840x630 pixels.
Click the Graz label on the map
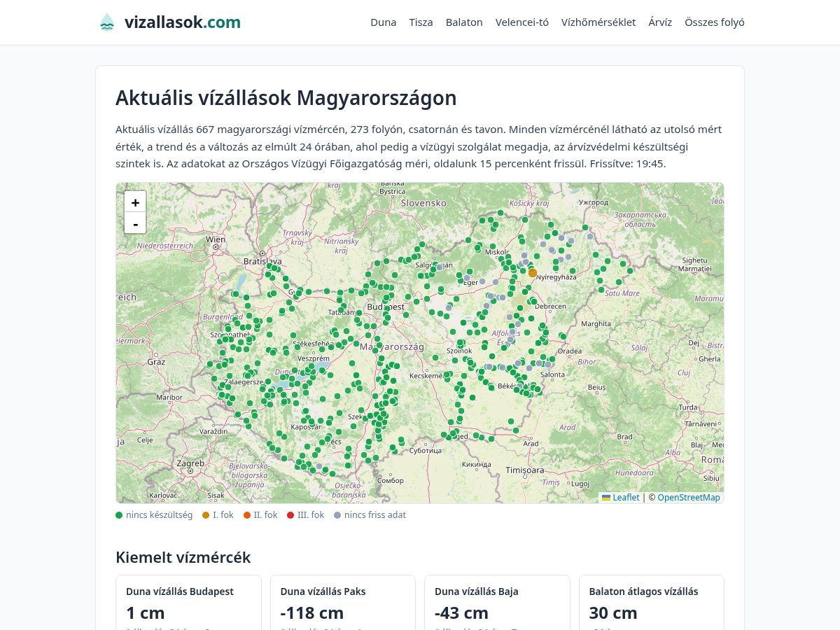coord(156,362)
